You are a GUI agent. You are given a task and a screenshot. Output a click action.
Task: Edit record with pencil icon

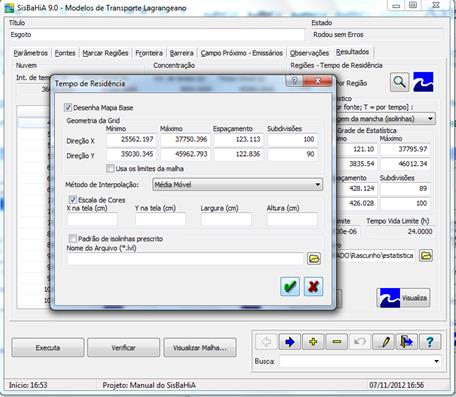(383, 342)
